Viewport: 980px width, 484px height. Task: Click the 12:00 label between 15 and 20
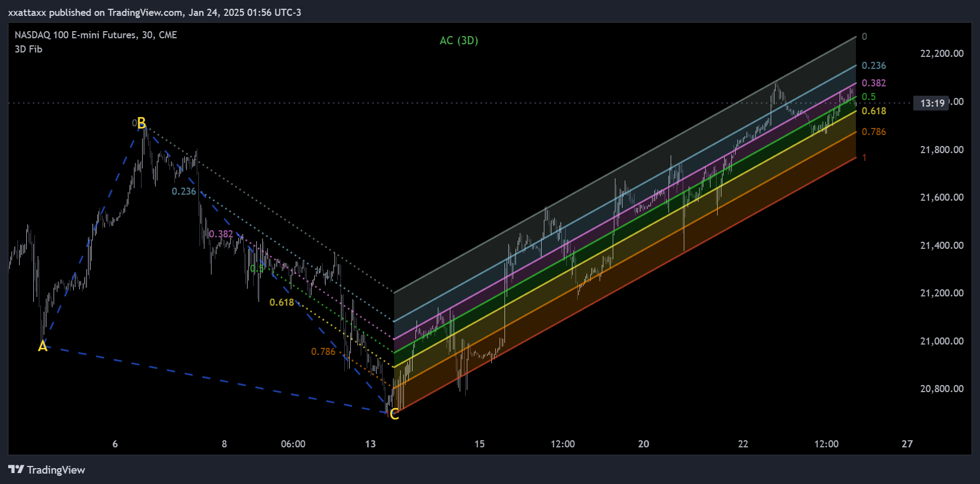pyautogui.click(x=562, y=444)
